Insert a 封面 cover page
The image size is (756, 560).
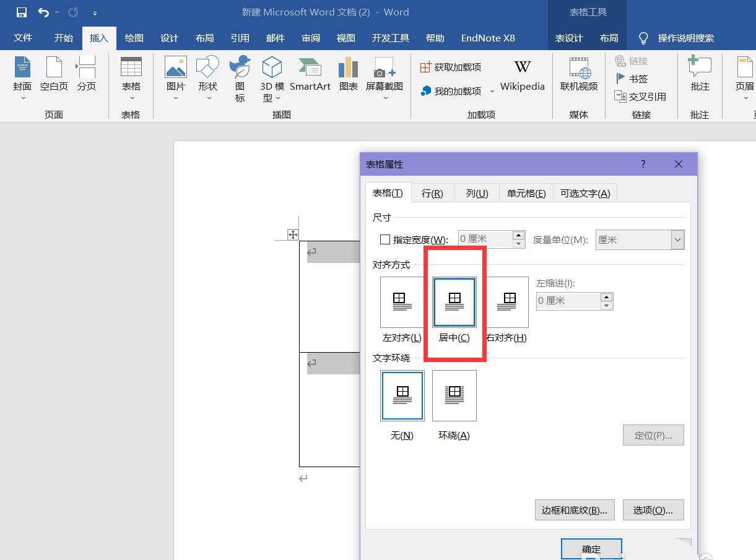[23, 77]
